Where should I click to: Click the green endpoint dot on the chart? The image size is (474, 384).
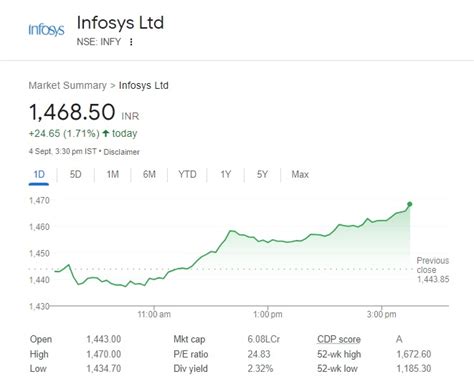410,204
